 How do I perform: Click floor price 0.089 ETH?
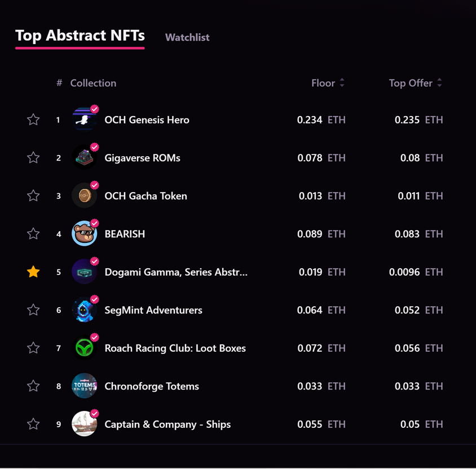[321, 234]
